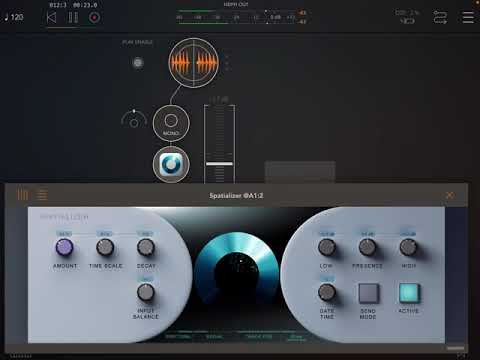Image resolution: width=480 pixels, height=360 pixels.
Task: Open the Spatializer plugin slot icon
Action: 171,164
